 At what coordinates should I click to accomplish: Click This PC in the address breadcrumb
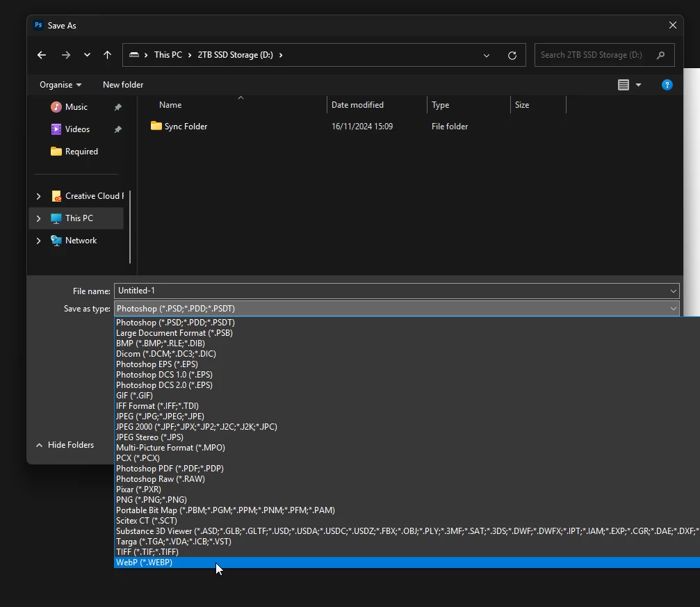168,55
